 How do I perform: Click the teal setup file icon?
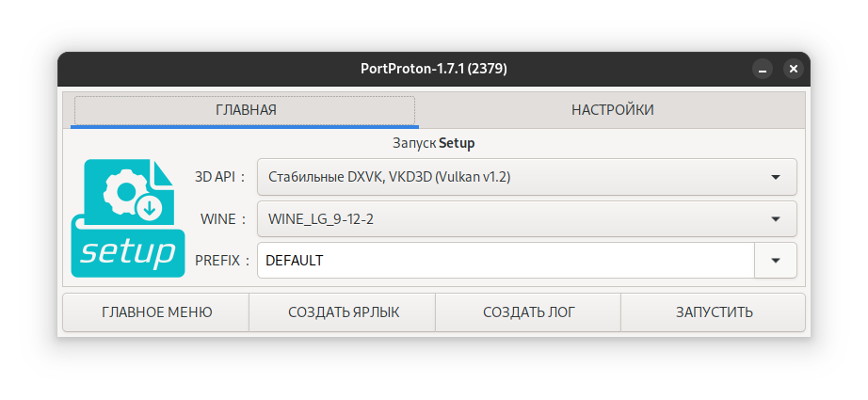click(x=128, y=218)
